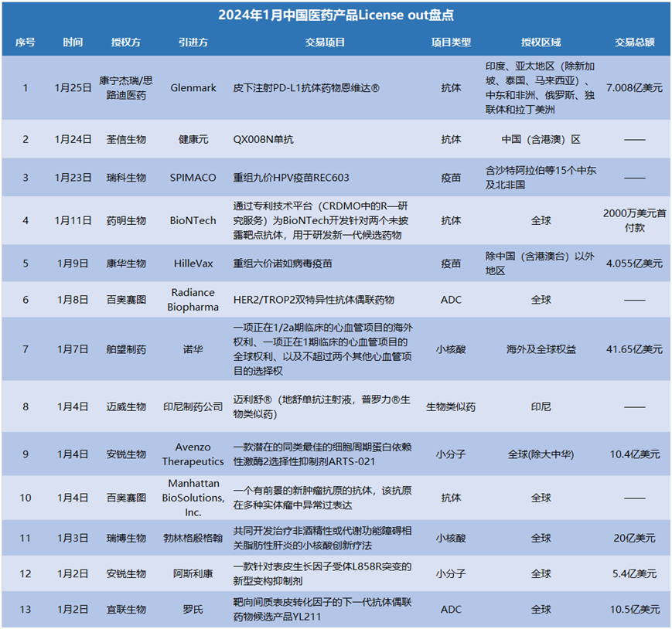This screenshot has height=629, width=672.
Task: Select the "交易项目" column header
Action: 325,42
